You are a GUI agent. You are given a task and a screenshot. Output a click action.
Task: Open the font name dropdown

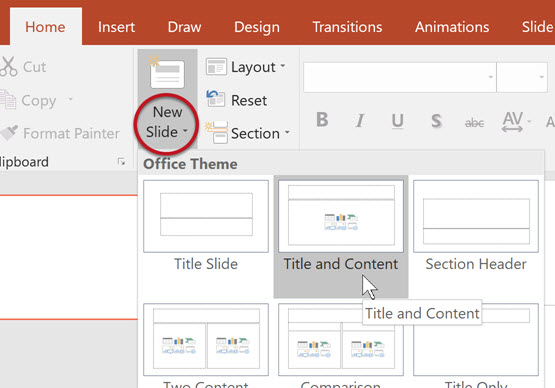pos(491,77)
